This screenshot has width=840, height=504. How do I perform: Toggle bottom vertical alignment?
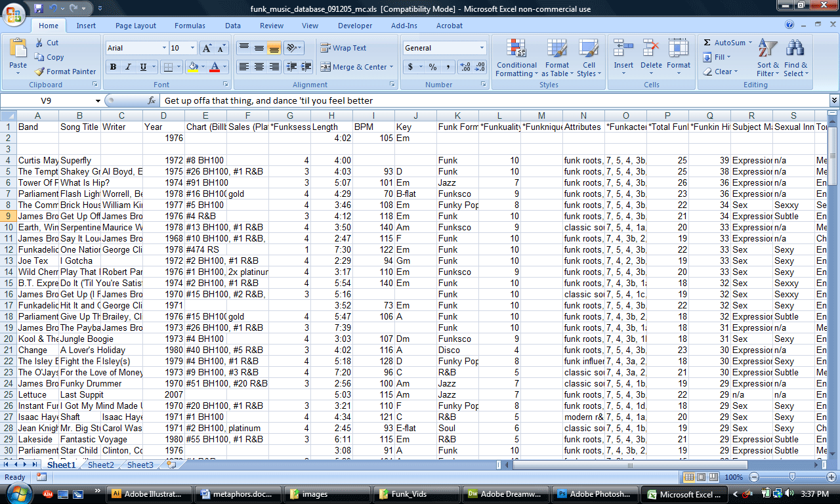274,48
